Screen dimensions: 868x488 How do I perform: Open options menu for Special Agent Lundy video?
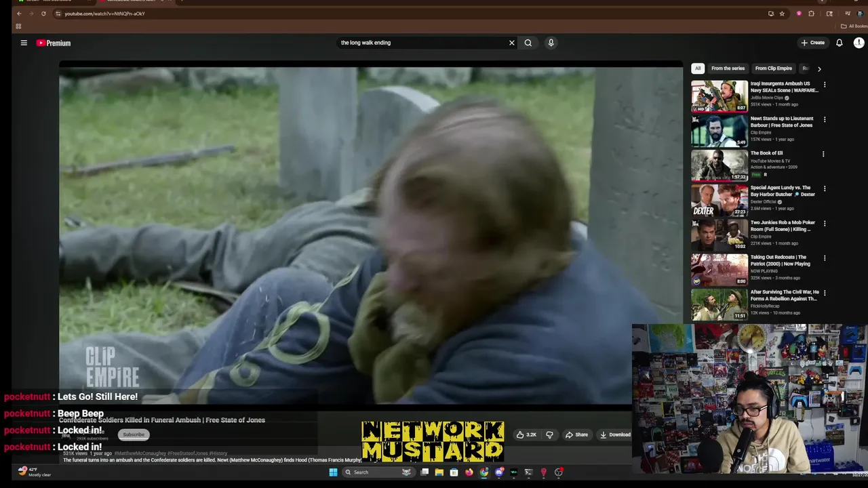coord(825,189)
